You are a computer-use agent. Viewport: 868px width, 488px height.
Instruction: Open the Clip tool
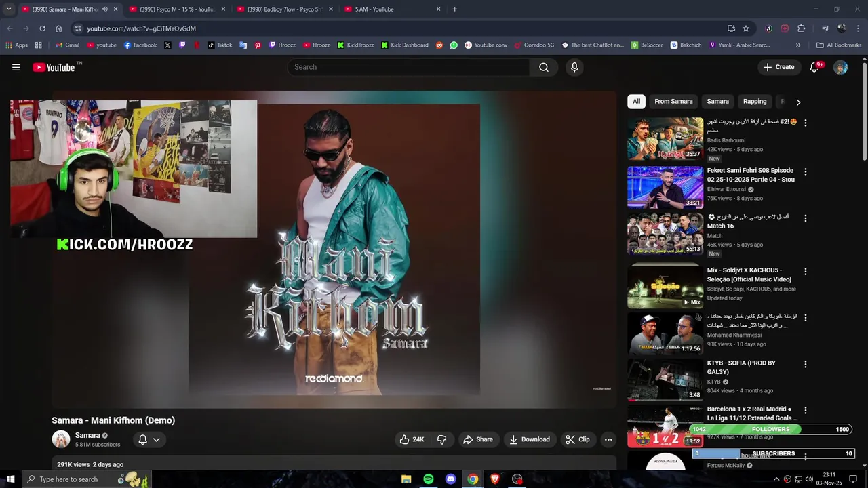click(578, 439)
